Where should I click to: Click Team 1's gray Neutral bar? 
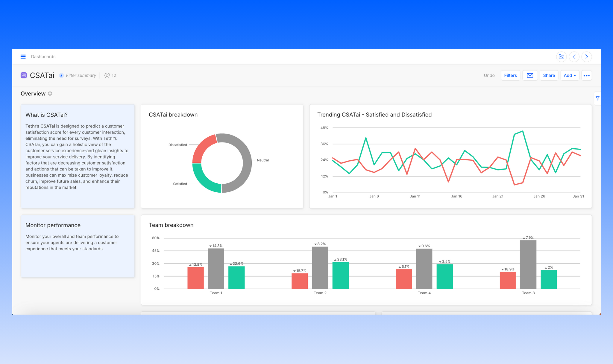coord(216,268)
